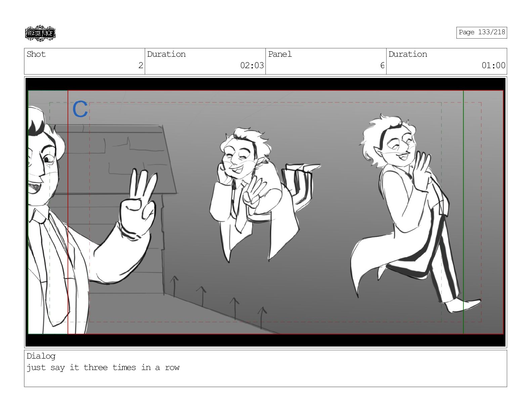The height and width of the screenshot is (411, 532).
Task: Click the Beetlejuice logo in the header
Action: [x=40, y=33]
